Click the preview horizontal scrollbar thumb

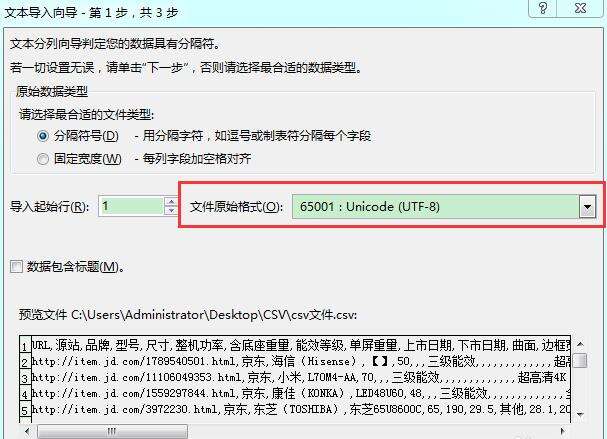[112, 431]
